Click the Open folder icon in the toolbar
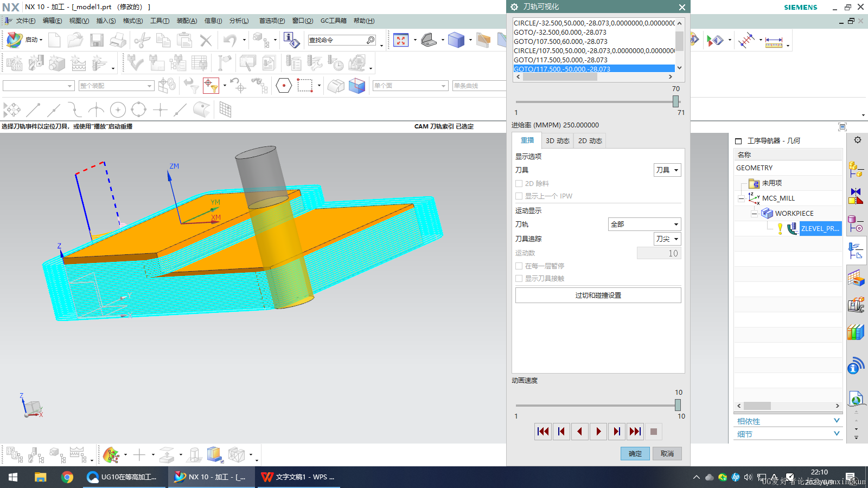 [75, 40]
